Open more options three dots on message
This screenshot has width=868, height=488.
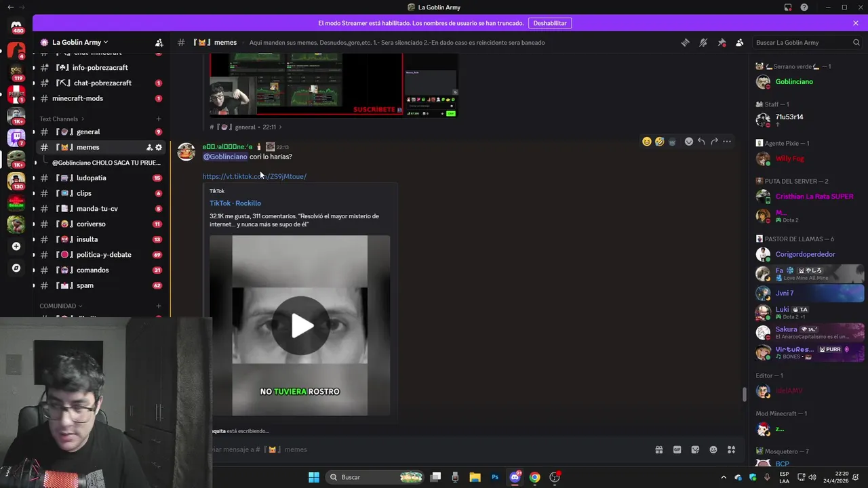tap(727, 142)
